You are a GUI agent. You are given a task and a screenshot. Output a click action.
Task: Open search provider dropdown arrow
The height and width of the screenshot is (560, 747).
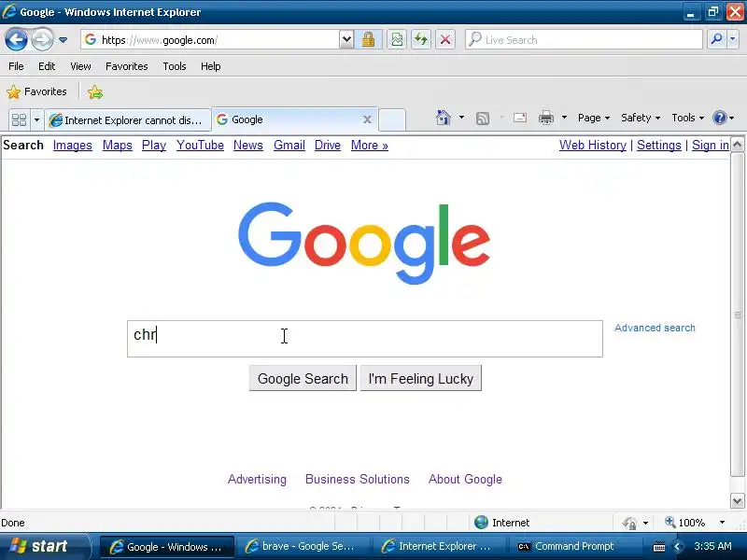click(733, 39)
